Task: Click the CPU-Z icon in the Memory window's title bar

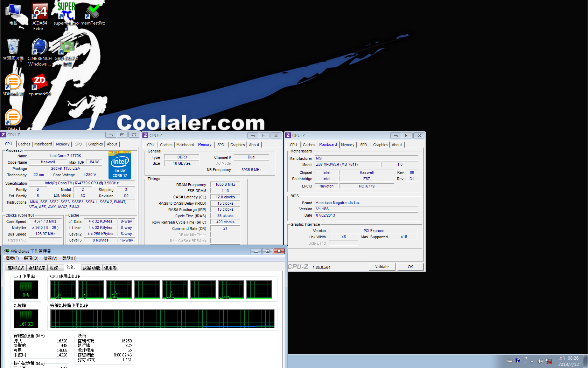Action: click(145, 135)
